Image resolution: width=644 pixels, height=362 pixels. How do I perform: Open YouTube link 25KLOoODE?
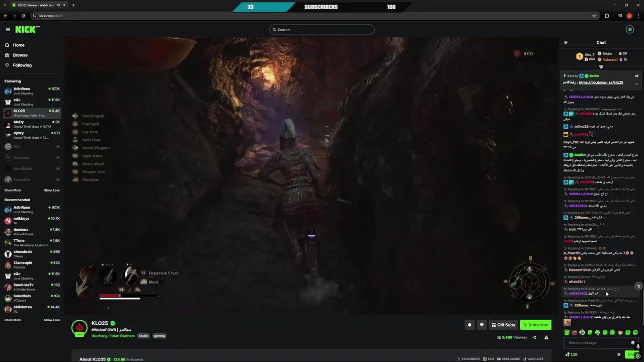(x=508, y=359)
